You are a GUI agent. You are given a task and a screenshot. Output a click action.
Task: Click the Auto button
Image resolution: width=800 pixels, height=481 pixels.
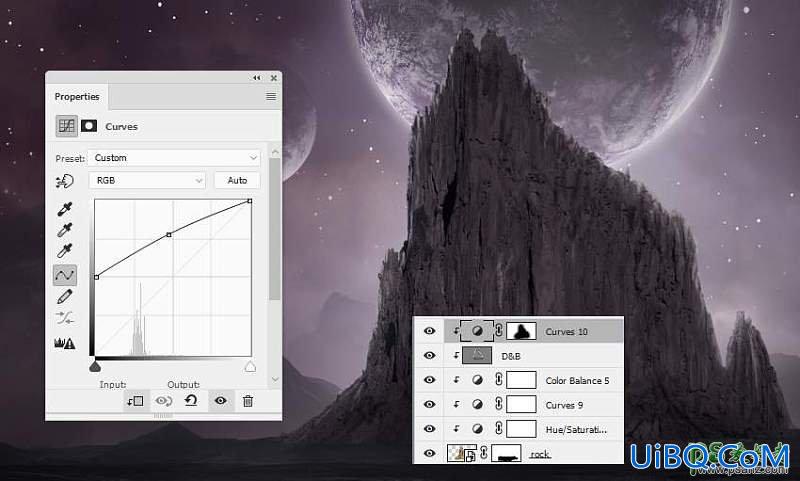237,180
